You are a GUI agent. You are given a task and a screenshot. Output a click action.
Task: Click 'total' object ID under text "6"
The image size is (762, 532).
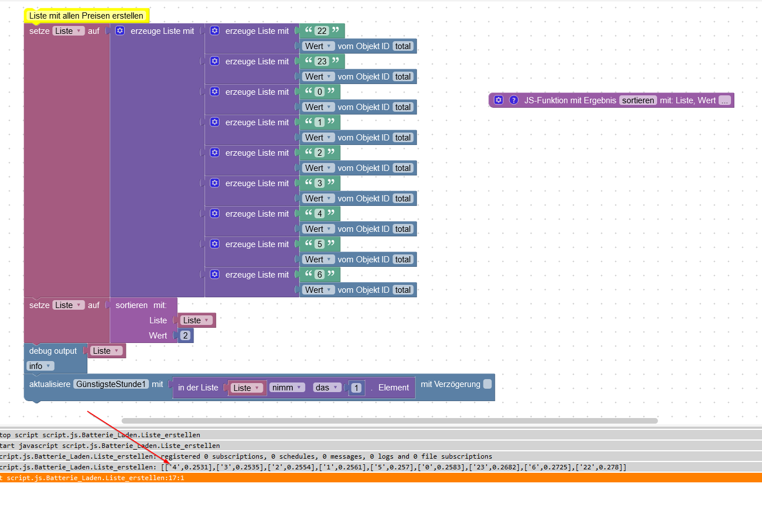tap(403, 290)
